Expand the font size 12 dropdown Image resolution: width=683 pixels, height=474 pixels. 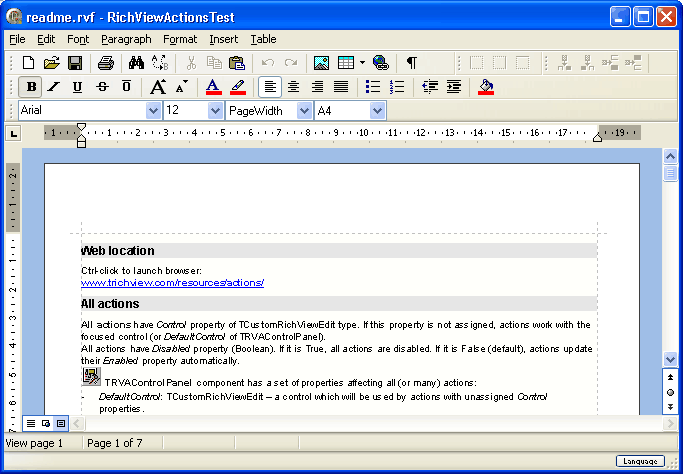click(x=215, y=111)
